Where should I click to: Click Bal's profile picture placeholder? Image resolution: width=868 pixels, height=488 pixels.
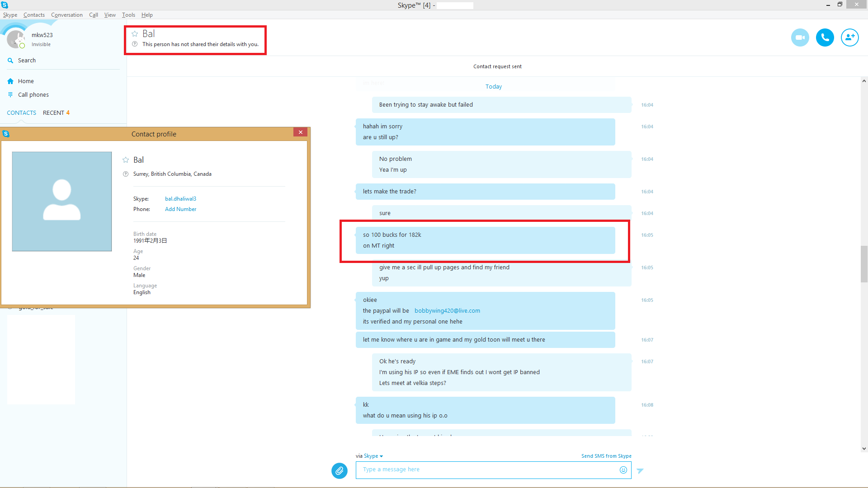pyautogui.click(x=62, y=202)
